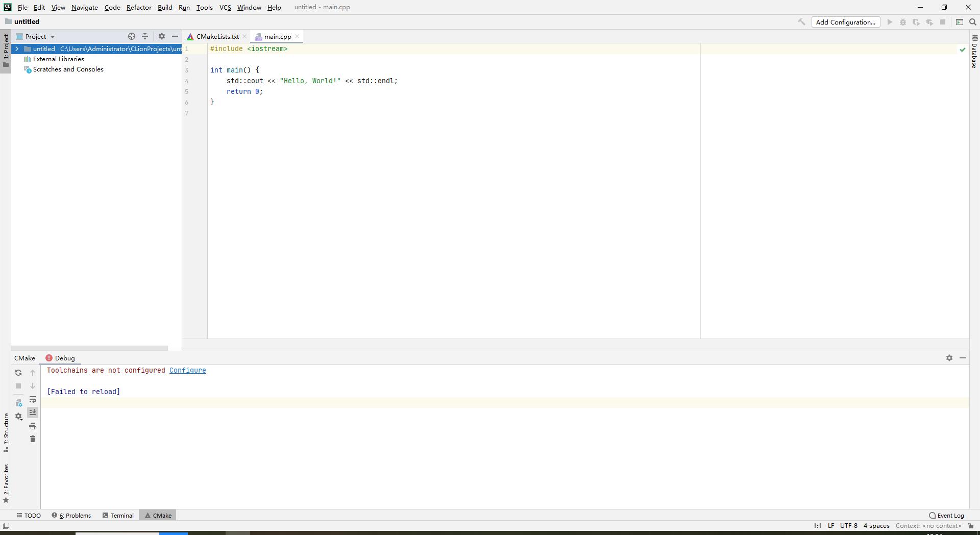Open the Database side panel
Image resolution: width=980 pixels, height=535 pixels.
[974, 51]
